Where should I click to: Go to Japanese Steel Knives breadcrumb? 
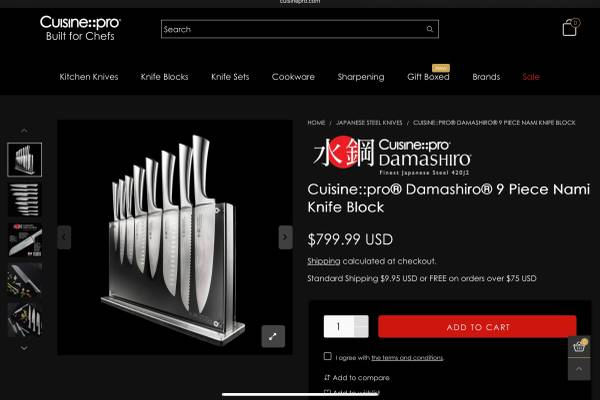tap(369, 123)
